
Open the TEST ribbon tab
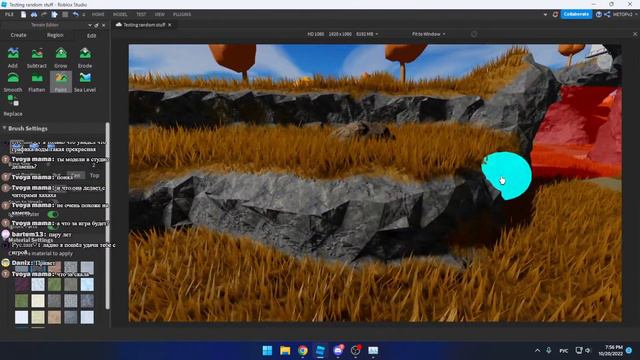click(x=141, y=14)
